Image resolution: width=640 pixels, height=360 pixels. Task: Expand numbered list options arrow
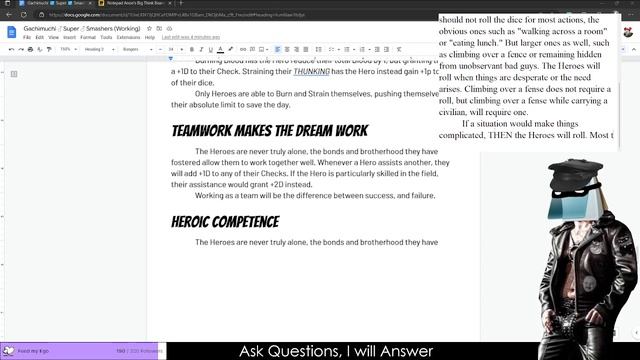coord(369,49)
